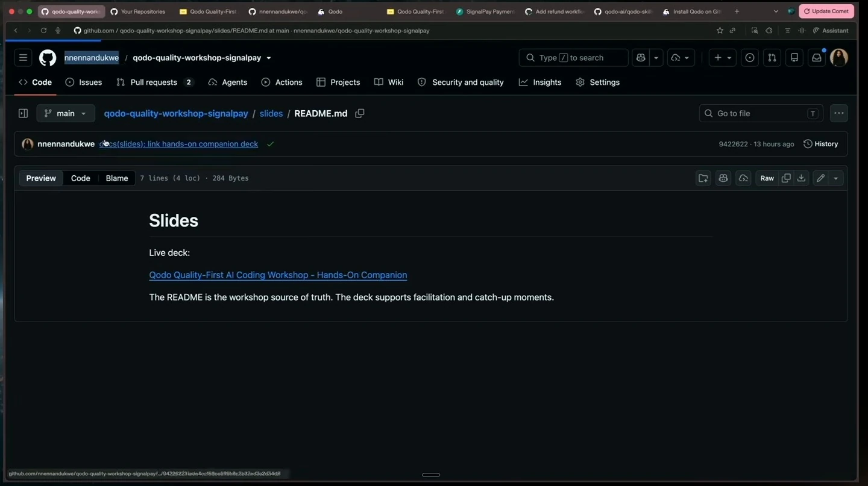The image size is (868, 486).
Task: Open Copilot chat icon in header
Action: [x=641, y=58]
